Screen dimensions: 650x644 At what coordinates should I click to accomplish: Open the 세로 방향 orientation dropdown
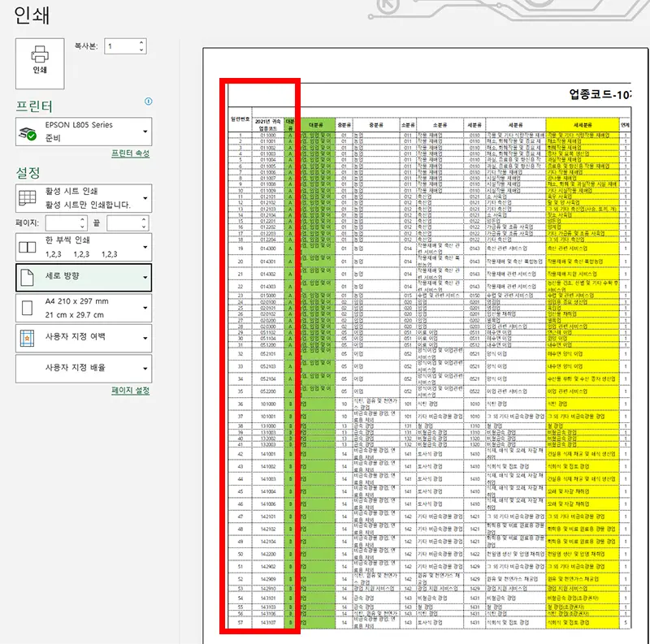click(145, 277)
